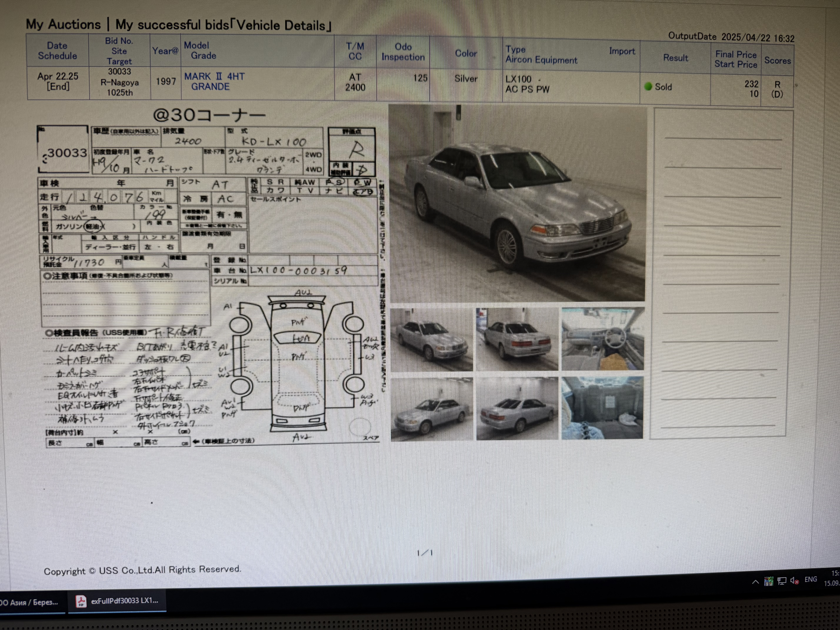Click the colorful tiles system tray icon
This screenshot has width=840, height=630.
point(769,581)
